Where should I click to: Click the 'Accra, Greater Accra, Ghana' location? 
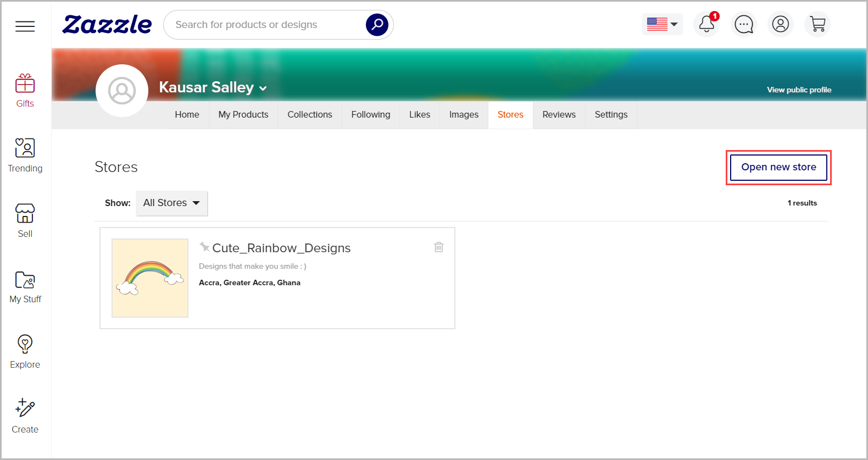[x=249, y=282]
